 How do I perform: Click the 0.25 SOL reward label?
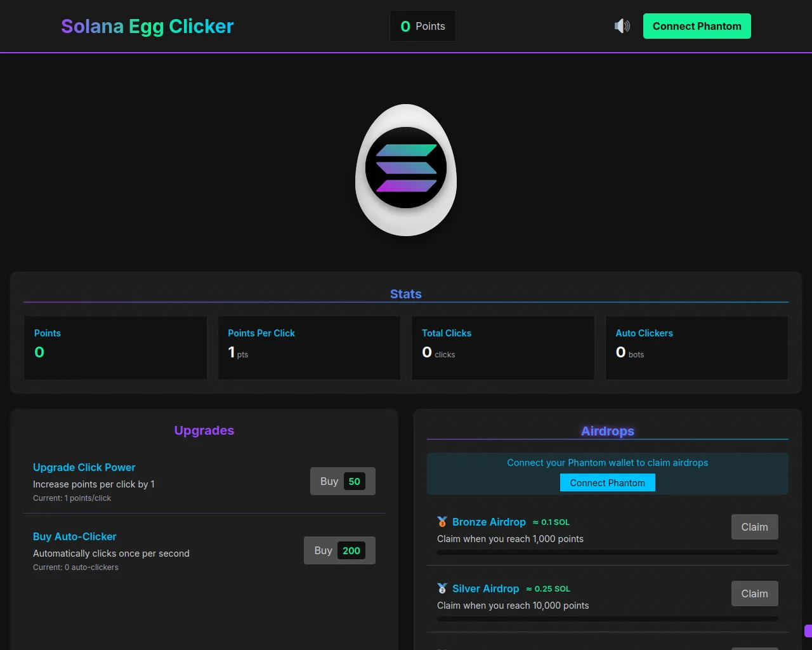click(548, 589)
